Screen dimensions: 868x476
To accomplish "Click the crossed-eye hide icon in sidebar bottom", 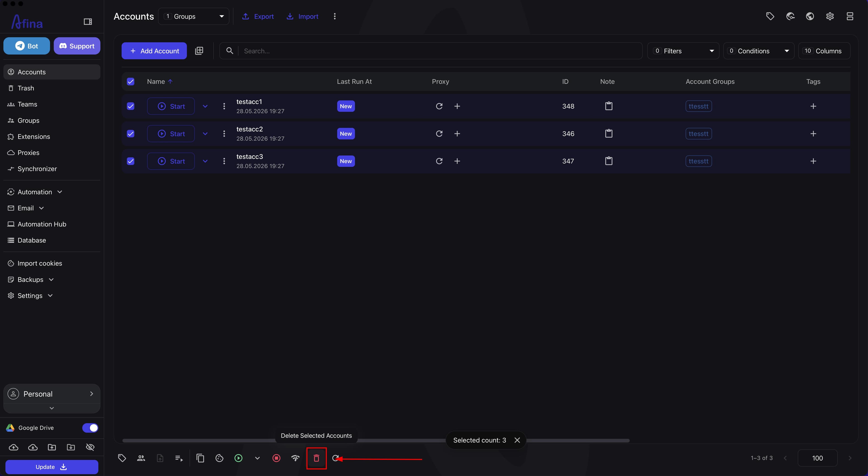I will 90,447.
